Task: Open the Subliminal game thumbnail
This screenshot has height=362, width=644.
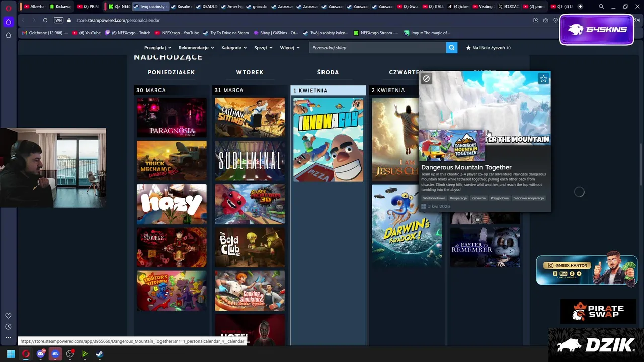Action: click(x=250, y=160)
